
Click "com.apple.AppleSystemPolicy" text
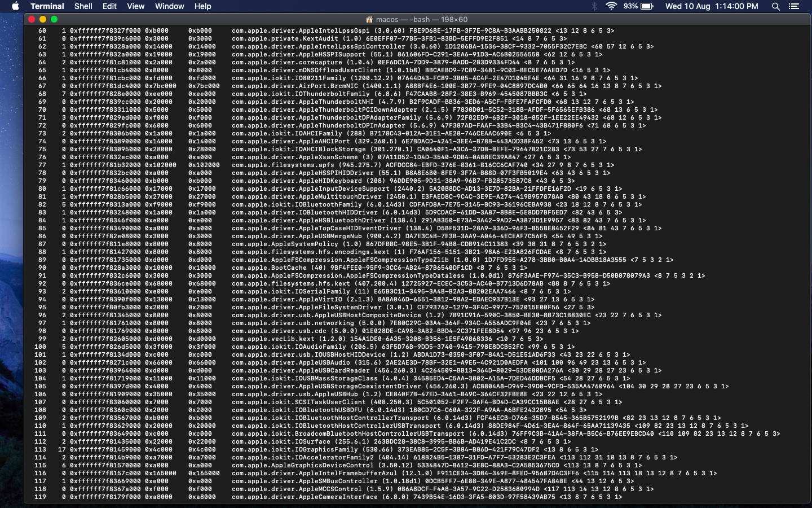coord(285,244)
